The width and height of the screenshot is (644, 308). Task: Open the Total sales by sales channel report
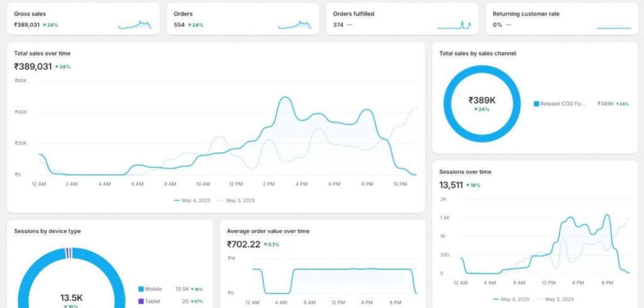point(477,54)
